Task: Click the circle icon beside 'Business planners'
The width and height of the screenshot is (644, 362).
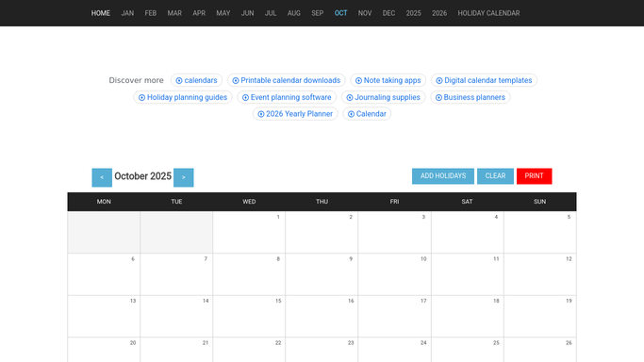Action: pos(438,98)
